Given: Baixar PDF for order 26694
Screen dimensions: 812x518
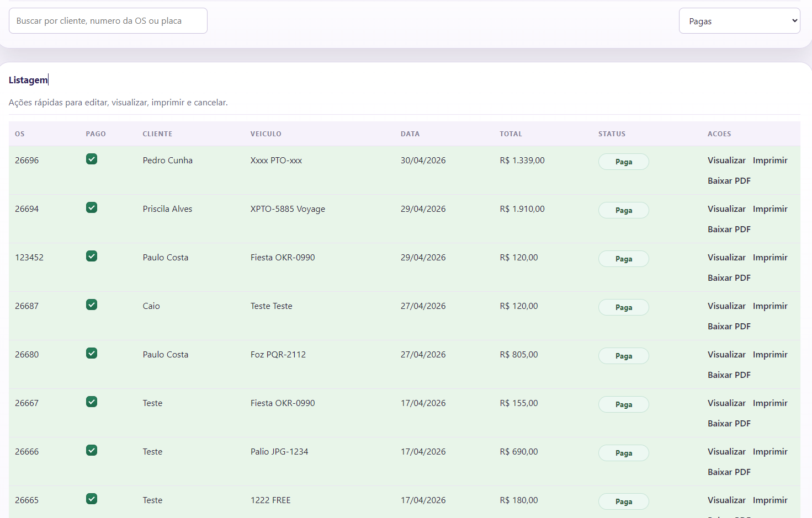Looking at the screenshot, I should pyautogui.click(x=729, y=229).
